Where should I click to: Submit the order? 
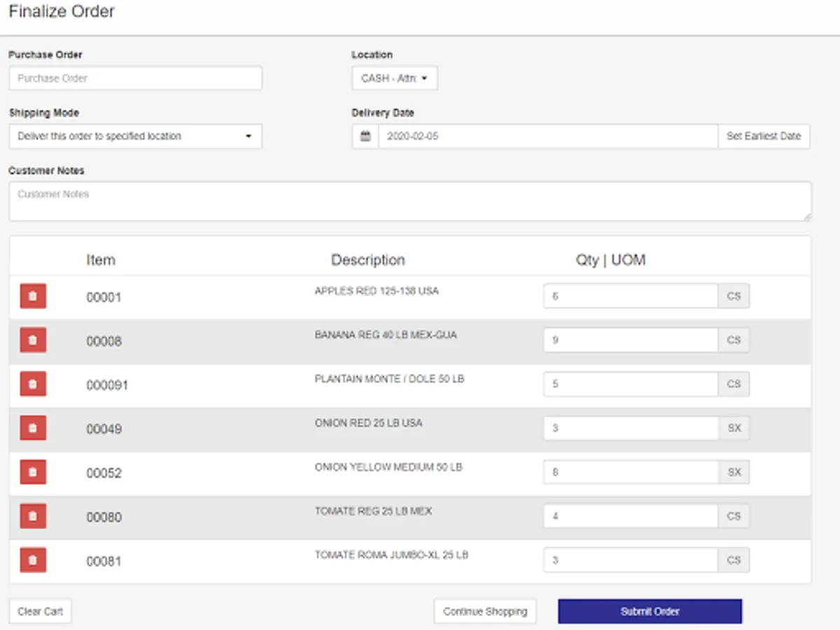[x=650, y=611]
